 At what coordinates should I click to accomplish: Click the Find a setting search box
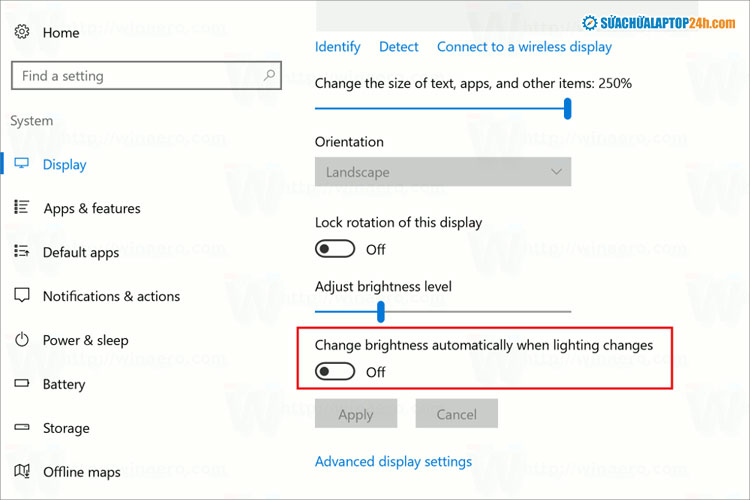(135, 75)
